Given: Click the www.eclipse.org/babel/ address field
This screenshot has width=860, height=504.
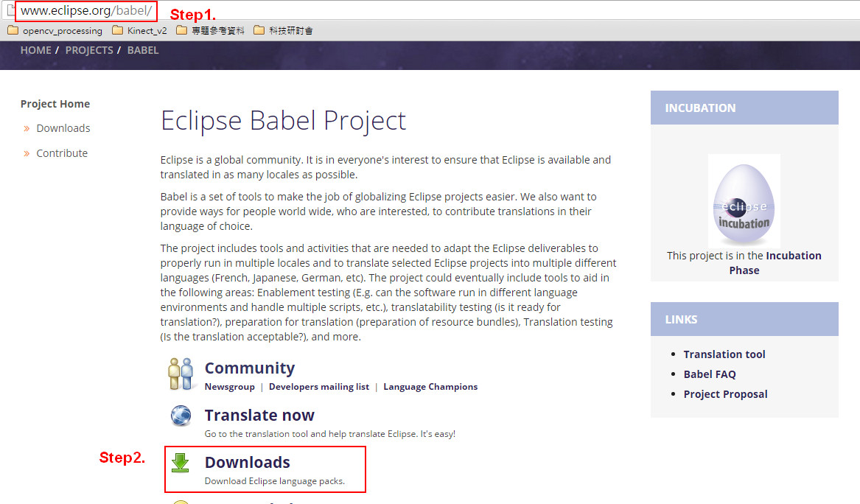Looking at the screenshot, I should click(x=86, y=10).
